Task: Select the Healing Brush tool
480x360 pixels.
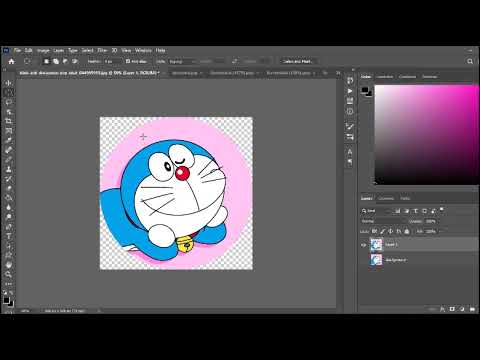Action: (9, 150)
